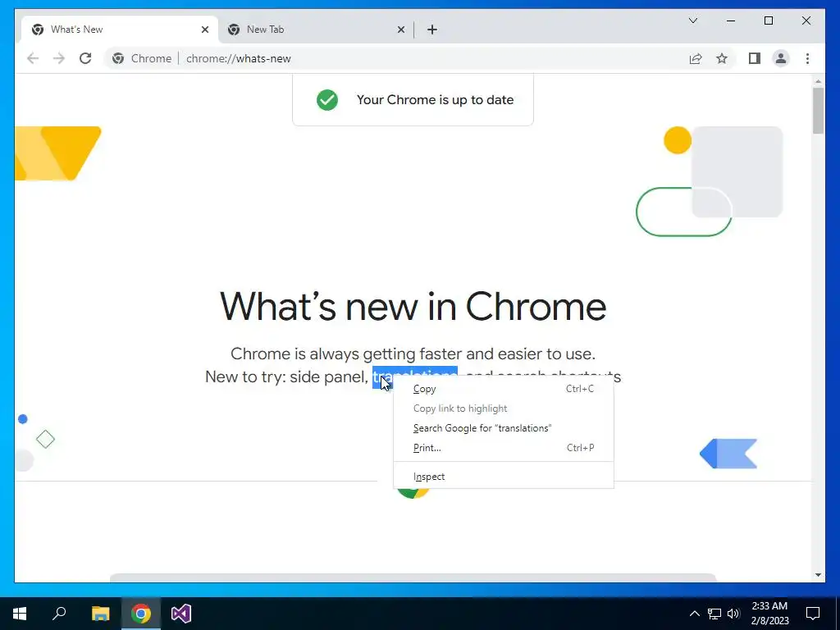The image size is (840, 630).
Task: Choose Print... in the context menu
Action: pos(504,448)
